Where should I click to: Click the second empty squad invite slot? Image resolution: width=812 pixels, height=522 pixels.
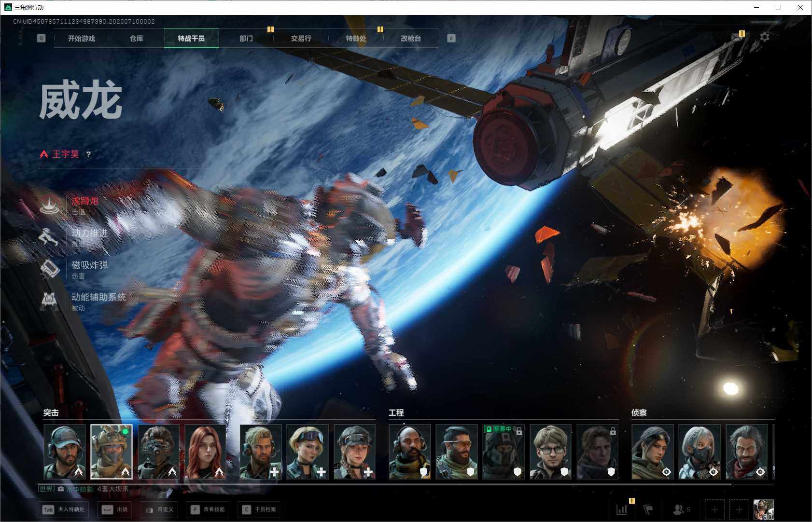[x=739, y=509]
